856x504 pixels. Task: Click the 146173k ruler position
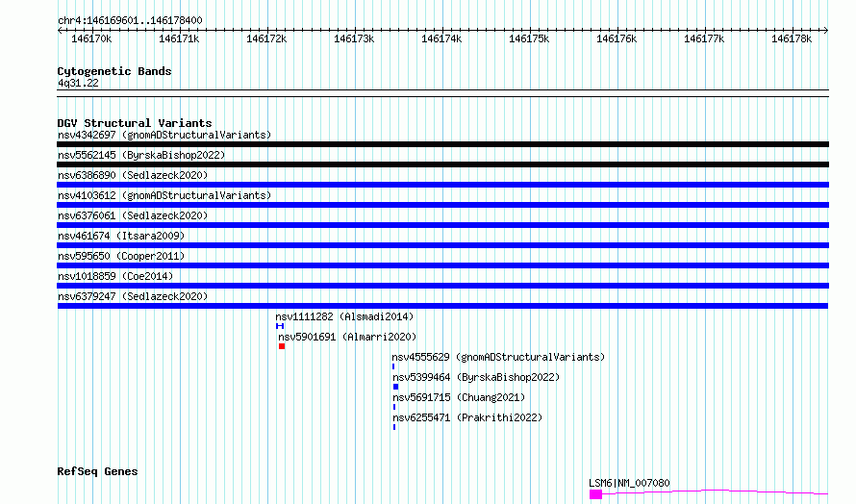354,38
